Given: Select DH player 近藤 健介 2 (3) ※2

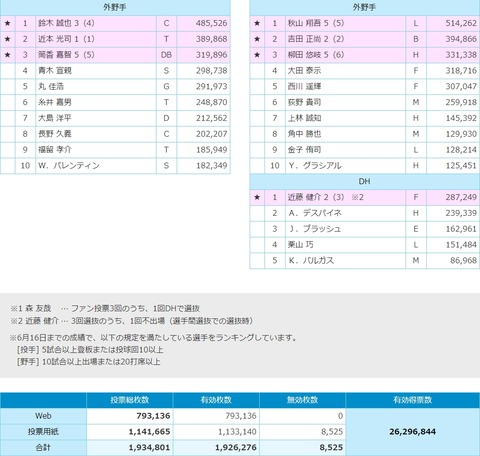Looking at the screenshot, I should tap(326, 197).
